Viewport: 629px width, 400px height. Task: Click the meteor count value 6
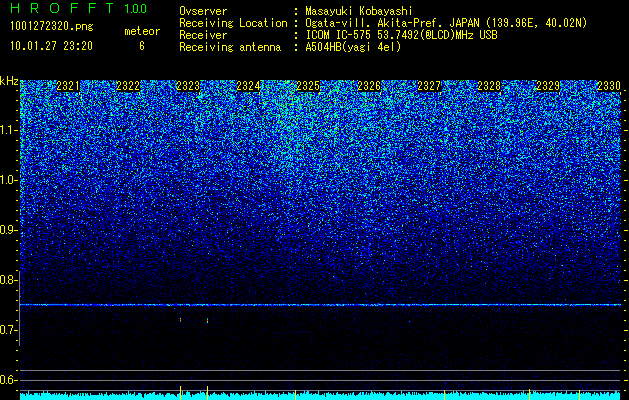point(142,46)
